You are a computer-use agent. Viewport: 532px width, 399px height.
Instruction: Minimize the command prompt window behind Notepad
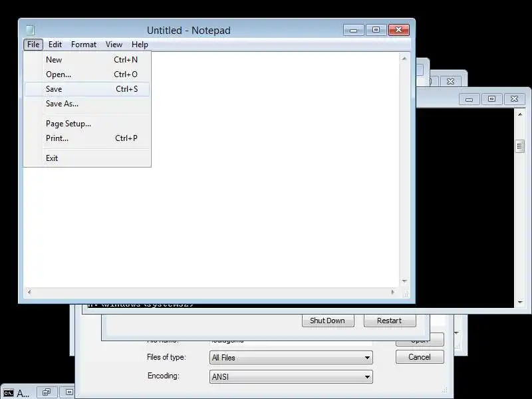tap(469, 99)
